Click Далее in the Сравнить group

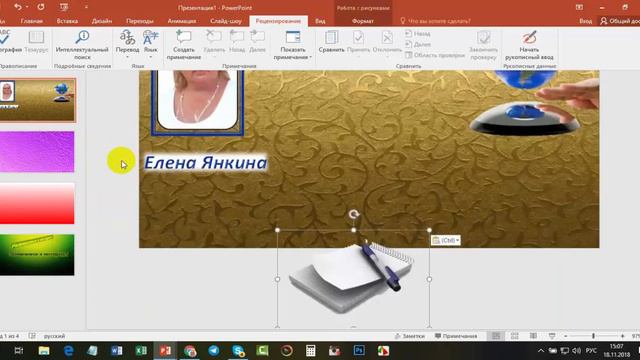pos(418,44)
